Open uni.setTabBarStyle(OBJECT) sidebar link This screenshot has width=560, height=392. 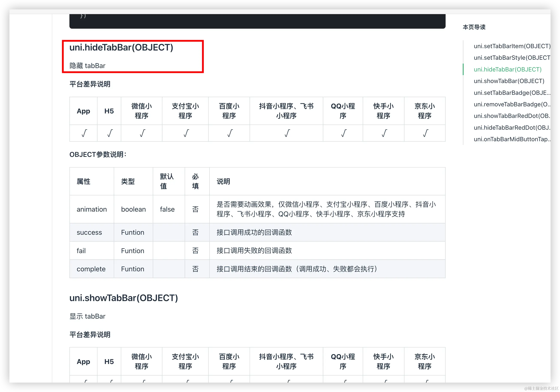coord(511,58)
